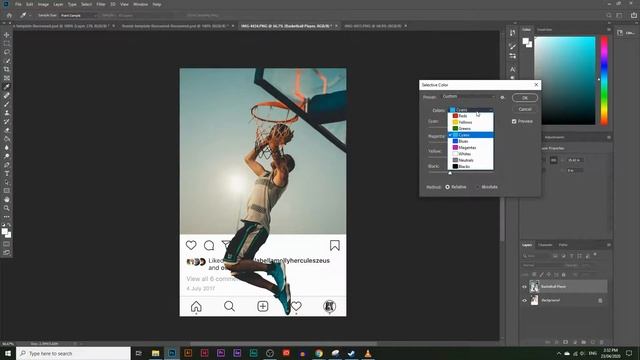Open the Adjustments panel menu
This screenshot has height=360, width=640.
(x=609, y=137)
